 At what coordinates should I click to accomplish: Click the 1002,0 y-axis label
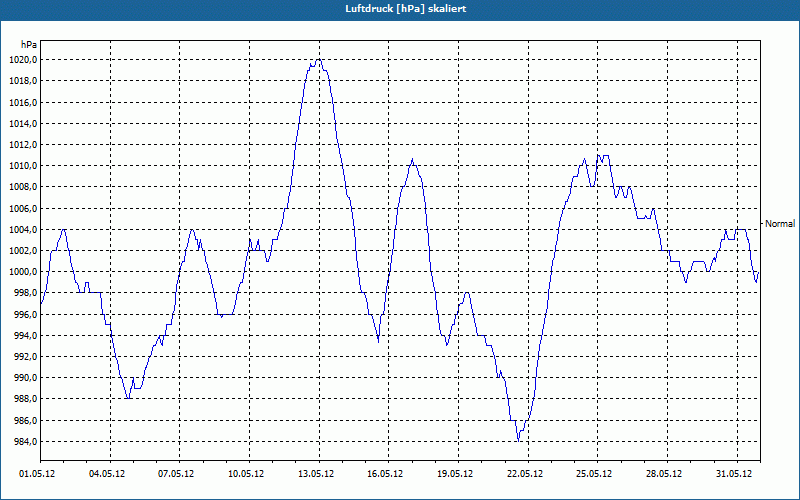22,251
